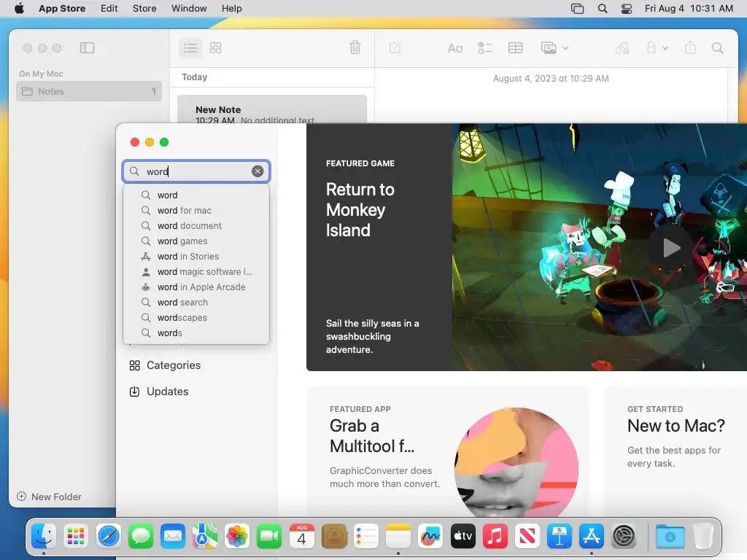Open News from the Dock
The image size is (747, 560).
527,536
